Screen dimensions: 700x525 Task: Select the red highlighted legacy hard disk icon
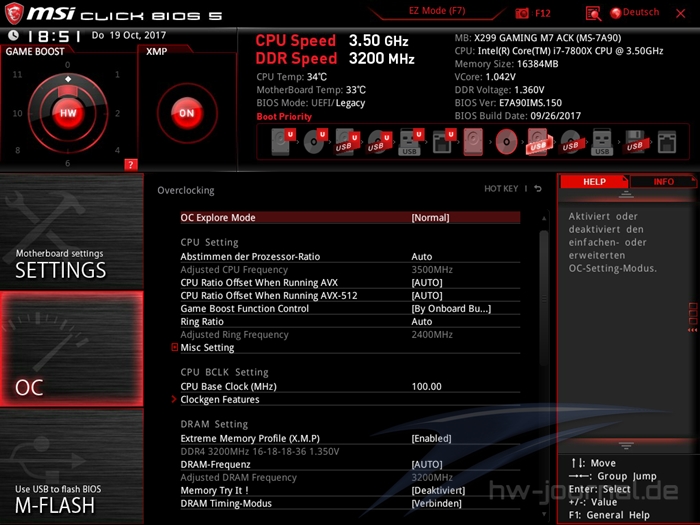tap(473, 142)
